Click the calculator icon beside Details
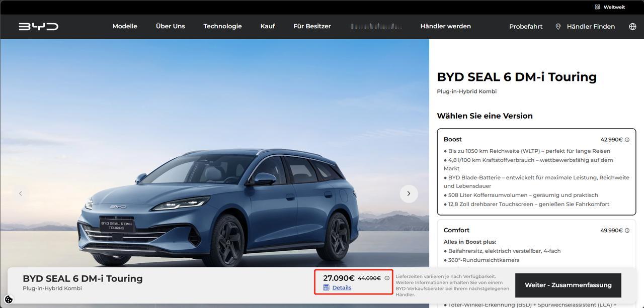Image resolution: width=644 pixels, height=308 pixels. [326, 287]
